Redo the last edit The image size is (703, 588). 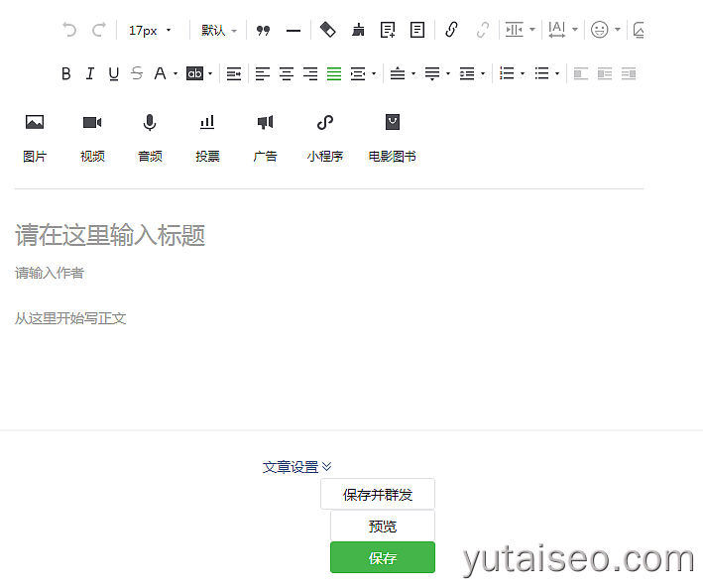[98, 30]
